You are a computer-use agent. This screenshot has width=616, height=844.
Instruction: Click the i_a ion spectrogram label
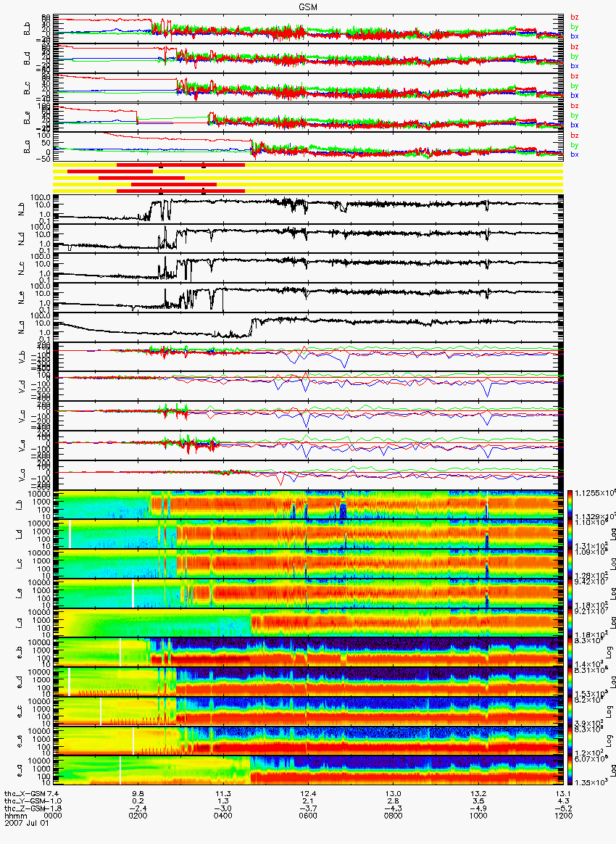pos(19,623)
